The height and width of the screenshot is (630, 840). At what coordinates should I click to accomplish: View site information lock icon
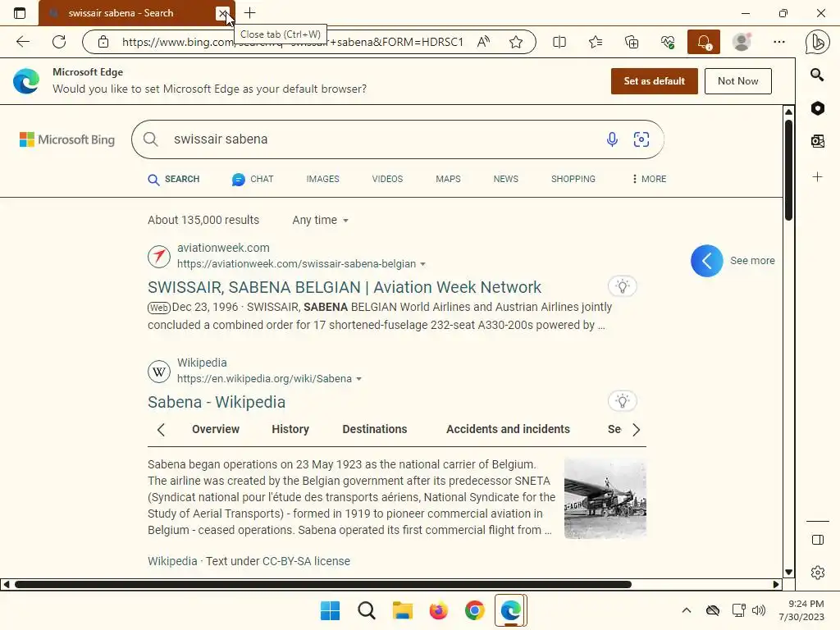103,42
